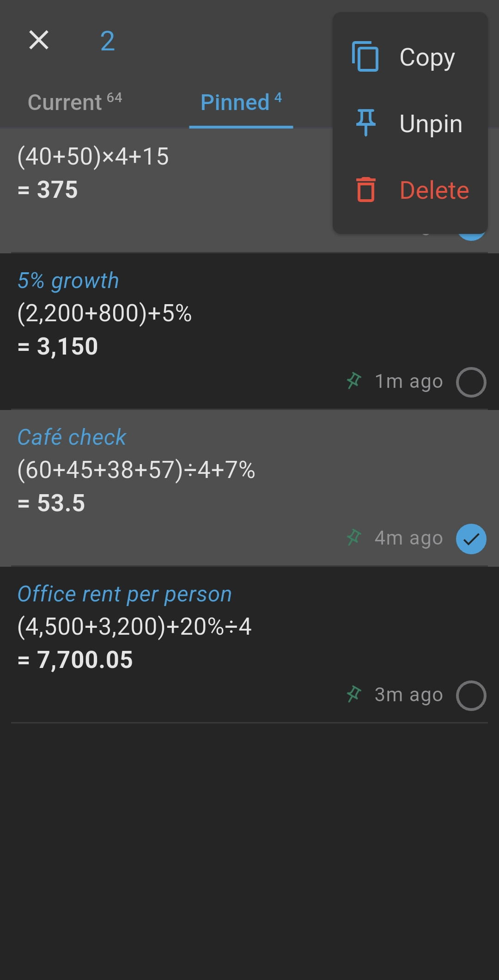This screenshot has height=980, width=499.
Task: Switch to the Current tab
Action: (75, 102)
